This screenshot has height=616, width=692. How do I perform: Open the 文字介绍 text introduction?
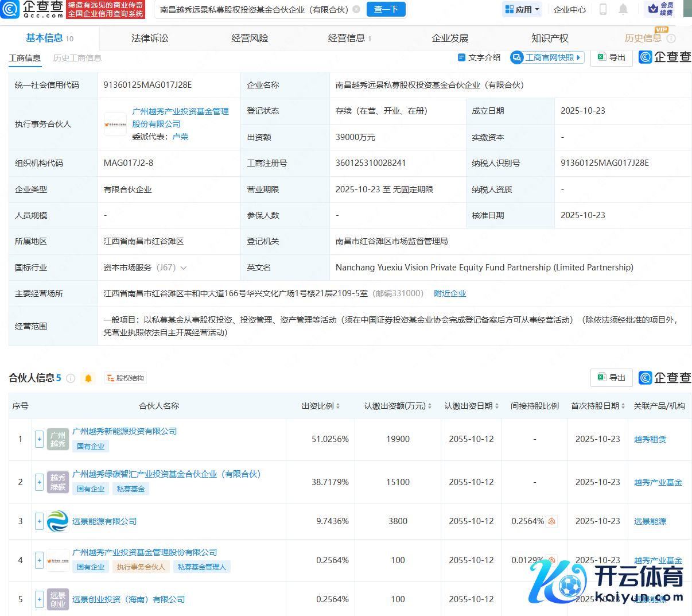(479, 57)
